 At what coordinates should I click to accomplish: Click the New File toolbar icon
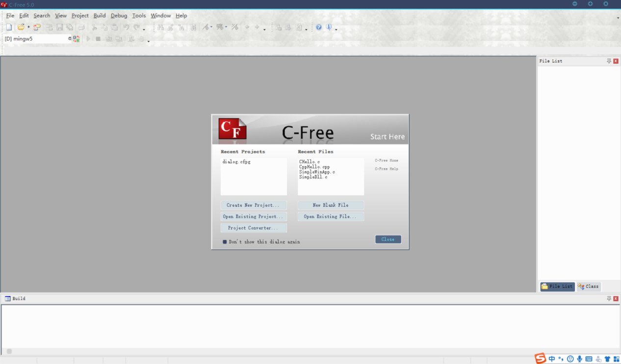9,27
